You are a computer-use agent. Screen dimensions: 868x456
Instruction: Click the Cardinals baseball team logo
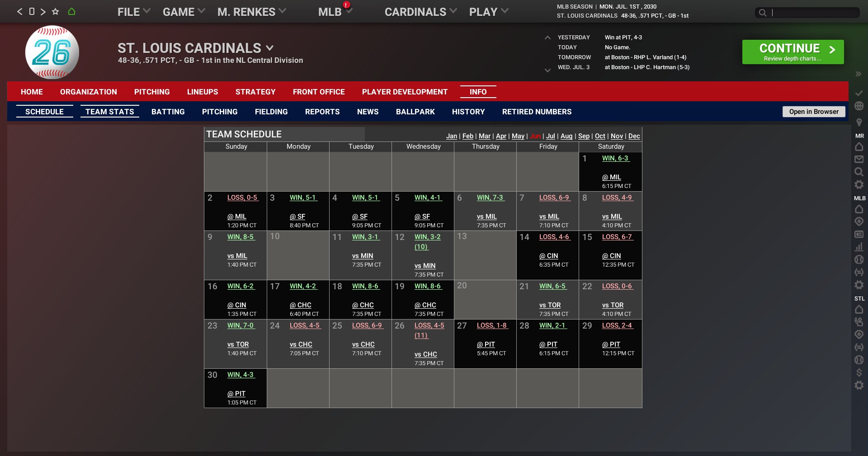coord(52,52)
